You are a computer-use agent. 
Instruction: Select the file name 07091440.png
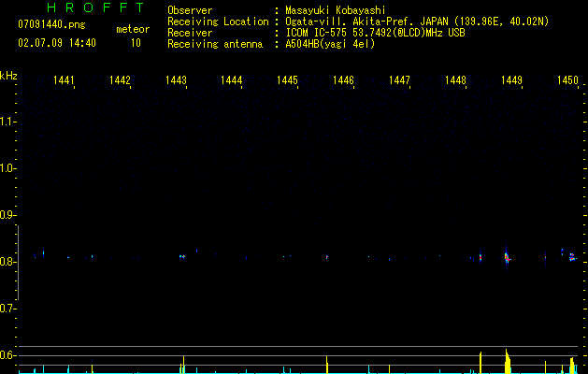(x=51, y=25)
